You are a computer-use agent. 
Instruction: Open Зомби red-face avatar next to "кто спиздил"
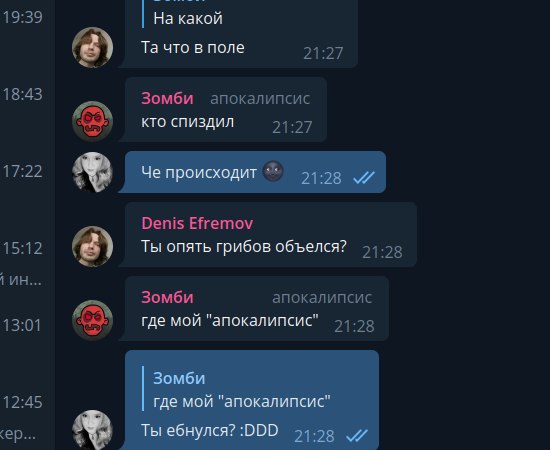pos(93,121)
